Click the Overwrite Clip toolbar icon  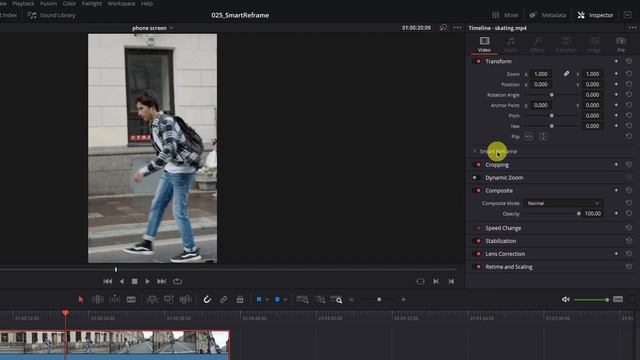(169, 300)
